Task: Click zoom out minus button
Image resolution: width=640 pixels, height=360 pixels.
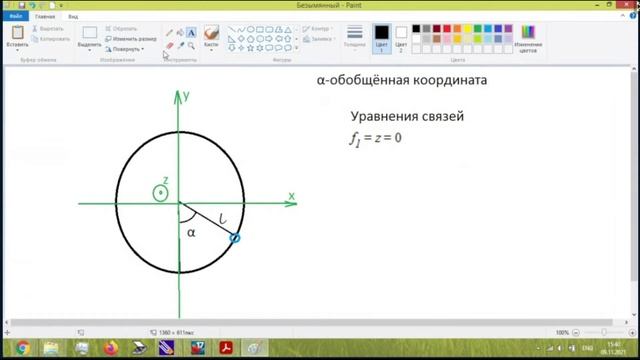Action: pos(576,333)
